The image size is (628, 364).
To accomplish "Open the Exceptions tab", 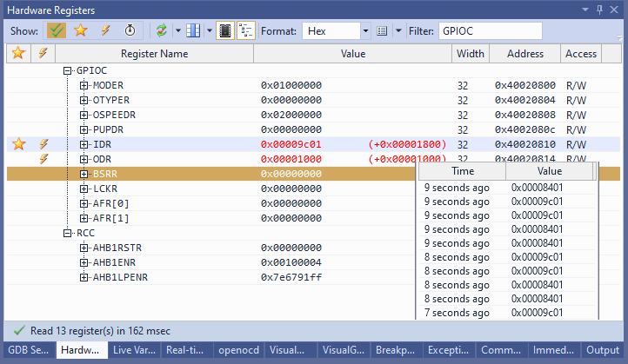I will (448, 350).
